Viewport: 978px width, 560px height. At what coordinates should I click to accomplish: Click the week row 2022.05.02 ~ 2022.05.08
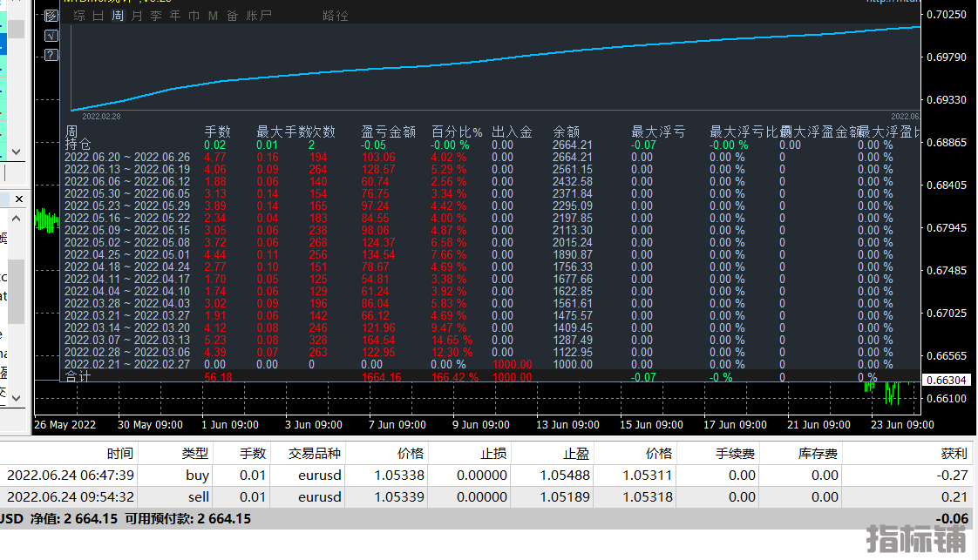coord(127,242)
